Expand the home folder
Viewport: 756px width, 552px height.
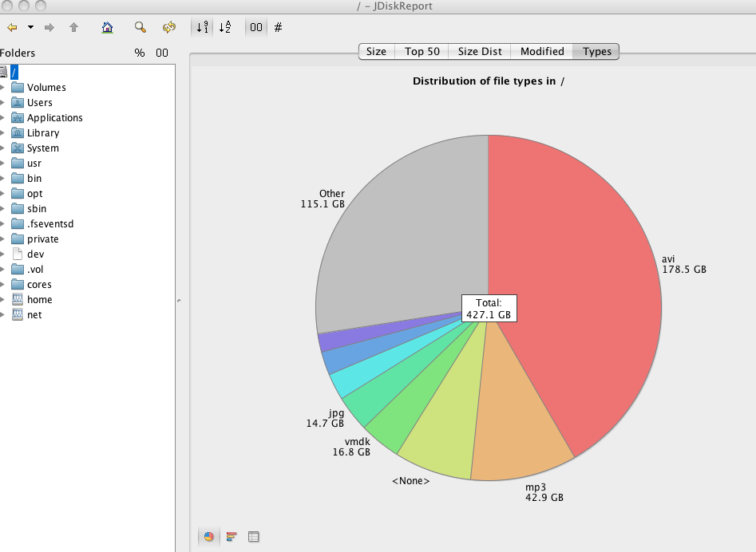coord(2,300)
